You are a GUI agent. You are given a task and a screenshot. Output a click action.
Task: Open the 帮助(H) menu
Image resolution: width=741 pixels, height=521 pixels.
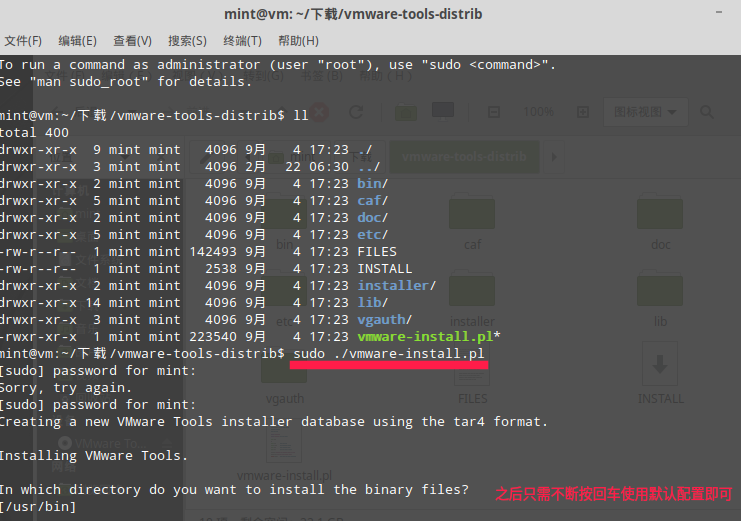click(298, 41)
